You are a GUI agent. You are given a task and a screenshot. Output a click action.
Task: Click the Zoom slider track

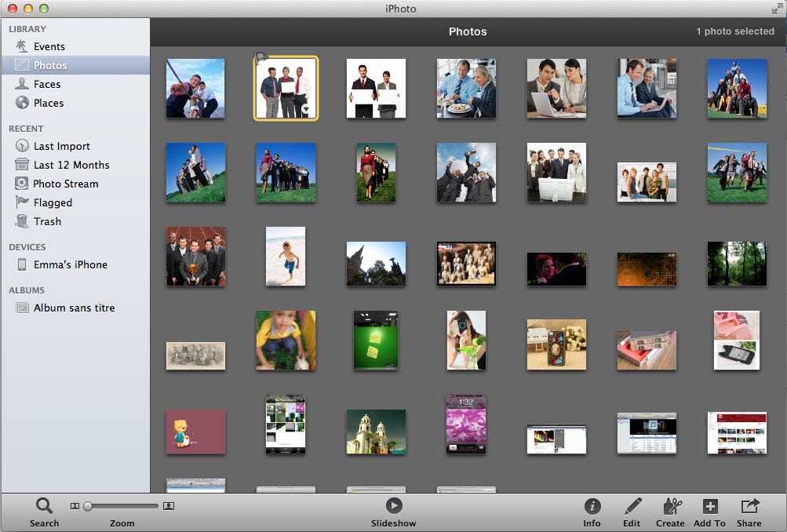[126, 506]
